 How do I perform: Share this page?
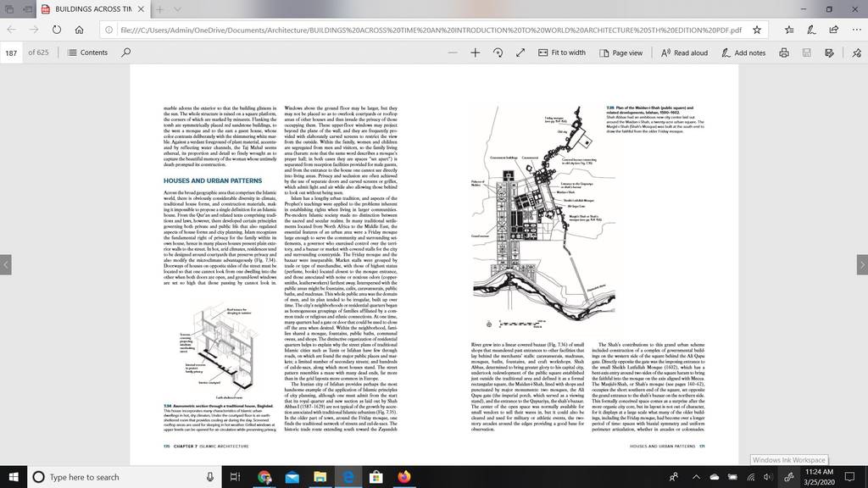pos(834,30)
